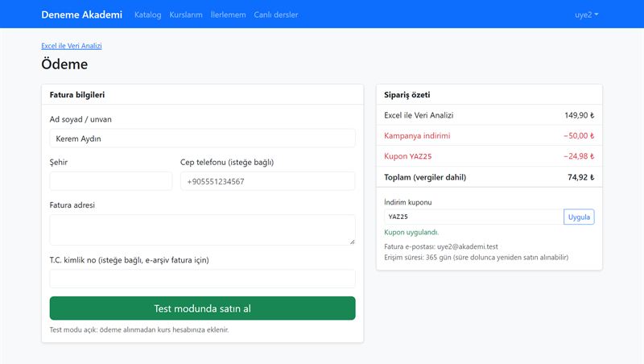Select the Fatura e-postası: uye2@akademi.test line
This screenshot has height=364, width=644.
441,246
